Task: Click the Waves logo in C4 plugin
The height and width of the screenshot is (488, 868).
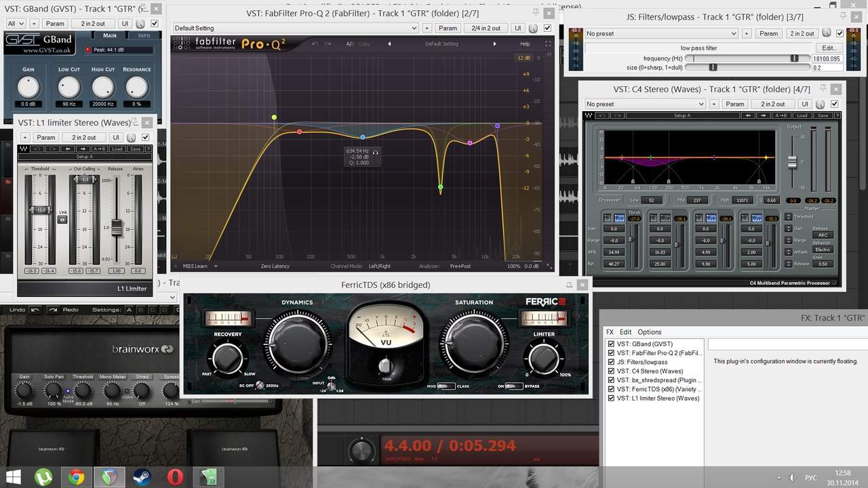Action: tap(588, 115)
